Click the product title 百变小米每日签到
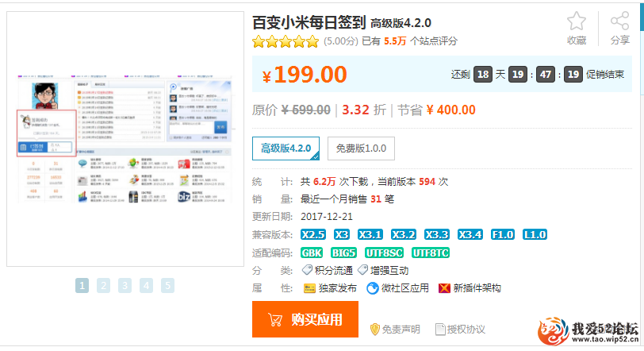Viewport: 644px width, 351px height. point(309,22)
